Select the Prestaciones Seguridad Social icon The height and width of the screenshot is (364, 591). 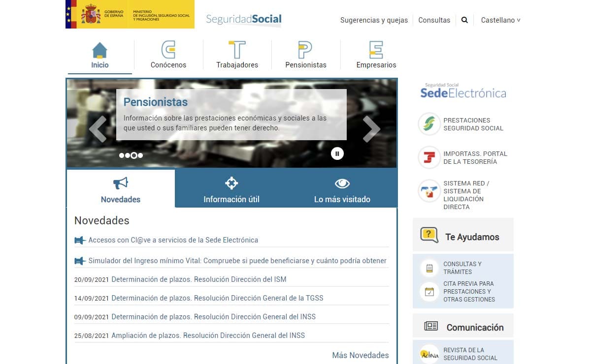[428, 123]
